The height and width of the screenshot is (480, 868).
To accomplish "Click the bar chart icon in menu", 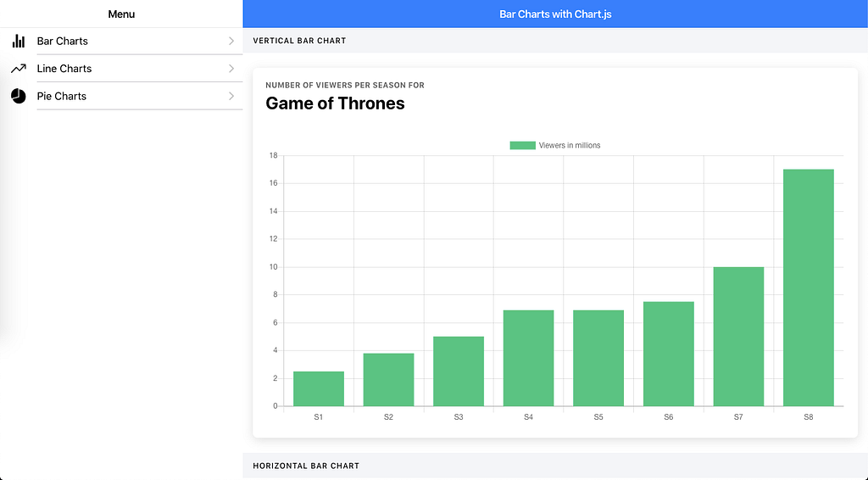I will [19, 41].
